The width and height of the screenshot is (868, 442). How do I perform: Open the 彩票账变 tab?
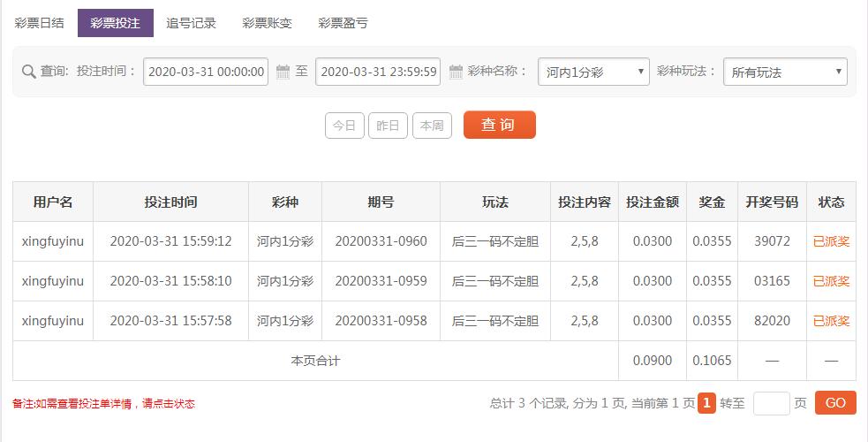[x=267, y=23]
